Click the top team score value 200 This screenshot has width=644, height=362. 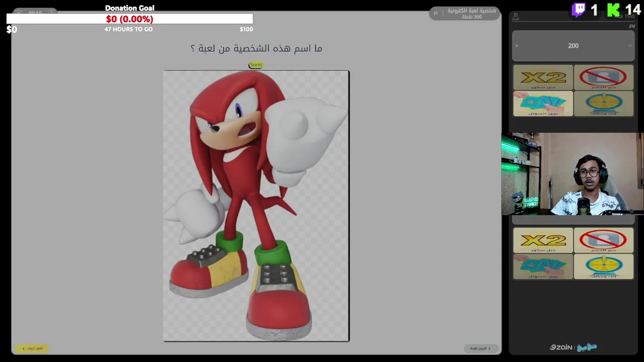573,46
